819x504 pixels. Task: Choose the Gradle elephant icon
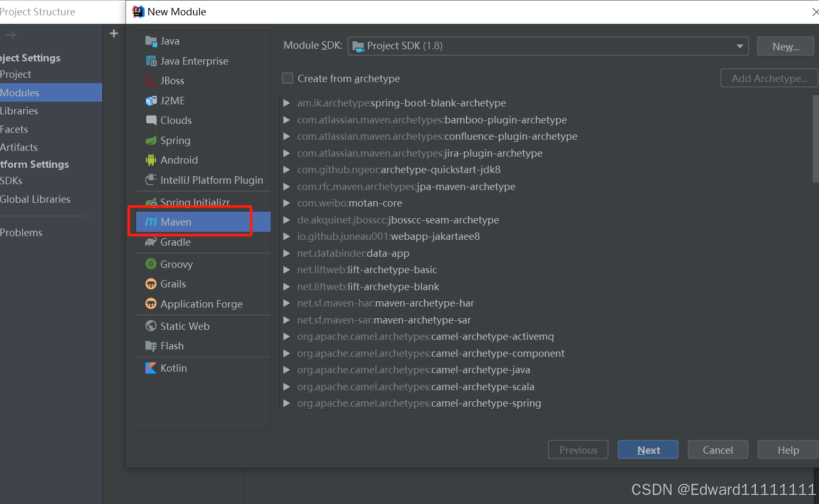point(151,242)
